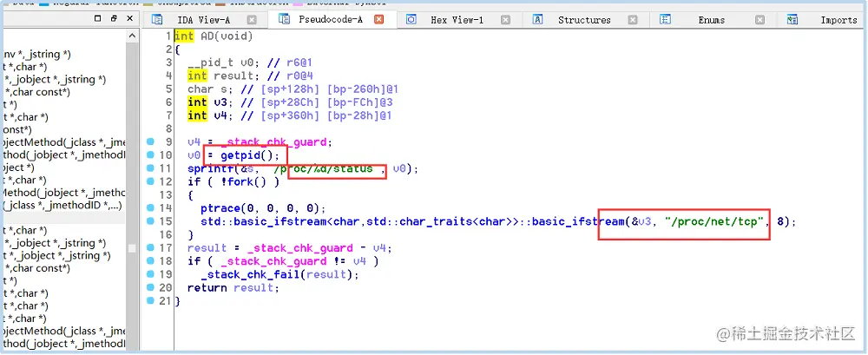Toggle breakpoint dot on line 18

tap(150, 261)
